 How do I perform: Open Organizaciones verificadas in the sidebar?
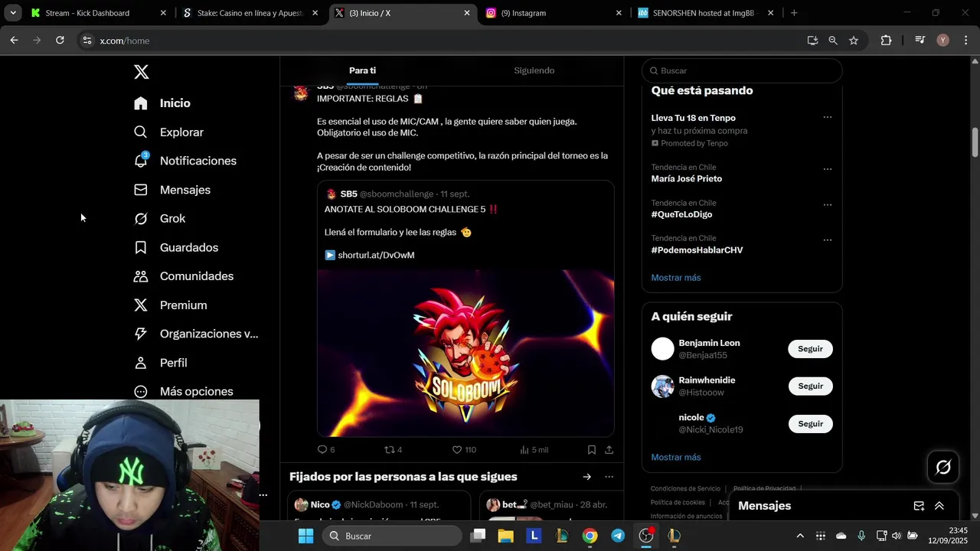(x=196, y=334)
